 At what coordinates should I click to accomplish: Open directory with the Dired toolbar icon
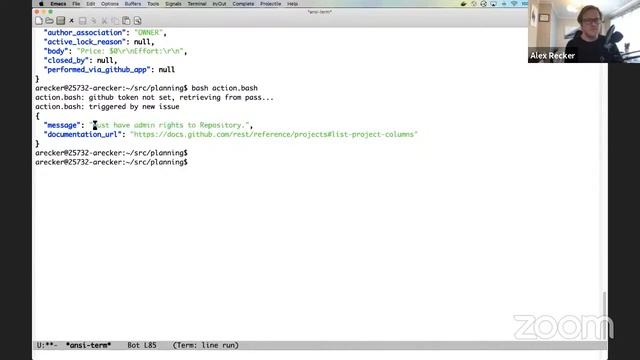click(60, 21)
